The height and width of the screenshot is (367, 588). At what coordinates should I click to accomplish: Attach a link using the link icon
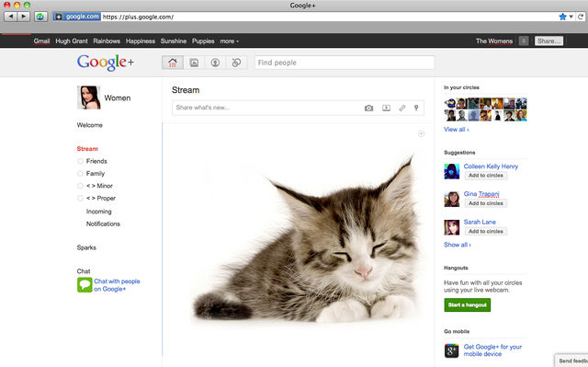pyautogui.click(x=402, y=108)
